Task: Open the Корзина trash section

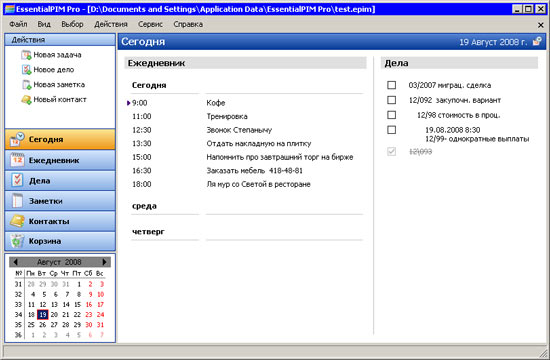Action: coord(60,241)
